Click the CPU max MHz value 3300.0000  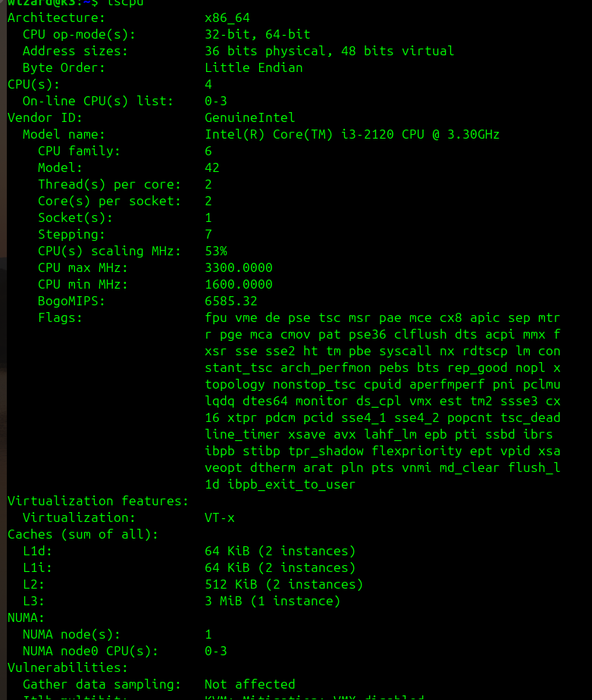(x=238, y=268)
